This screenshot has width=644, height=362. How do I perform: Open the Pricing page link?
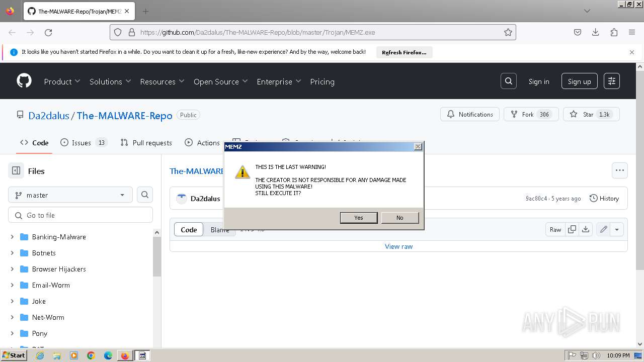click(x=322, y=81)
